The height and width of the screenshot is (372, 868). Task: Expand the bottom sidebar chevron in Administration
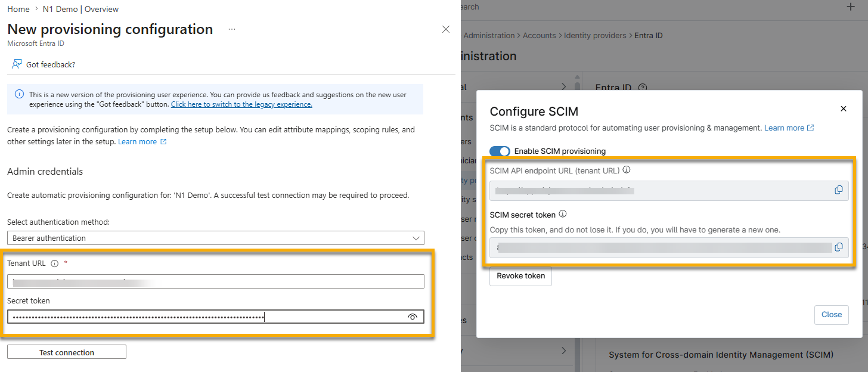pos(563,351)
